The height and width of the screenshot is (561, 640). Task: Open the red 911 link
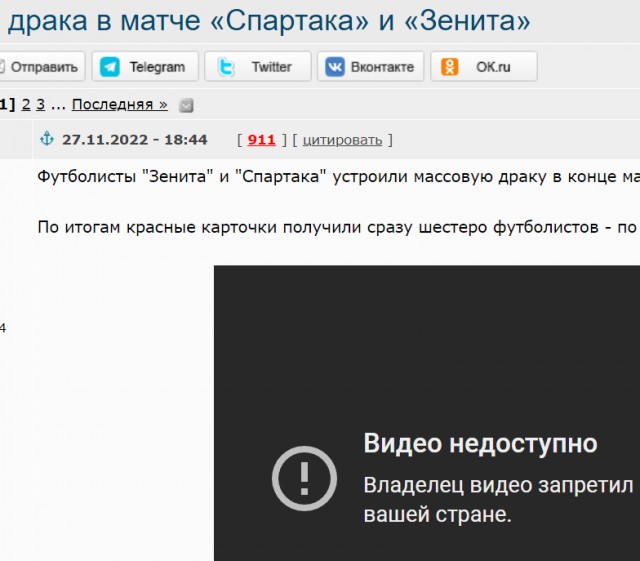click(261, 140)
